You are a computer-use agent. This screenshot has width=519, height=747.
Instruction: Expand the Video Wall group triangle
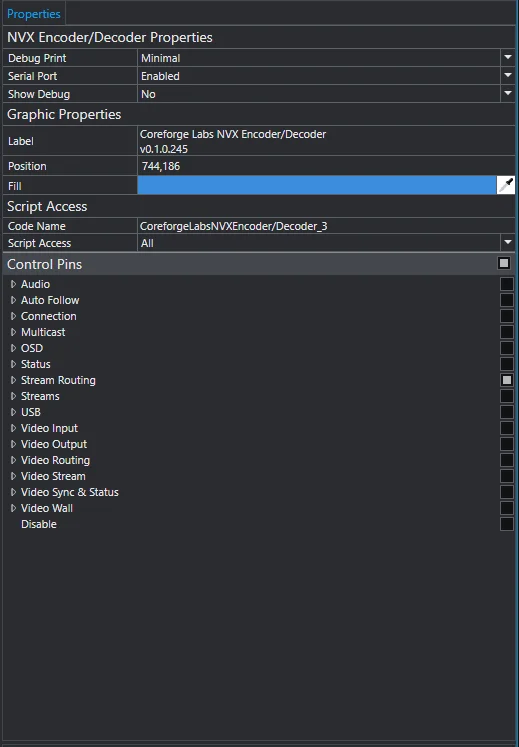click(13, 508)
